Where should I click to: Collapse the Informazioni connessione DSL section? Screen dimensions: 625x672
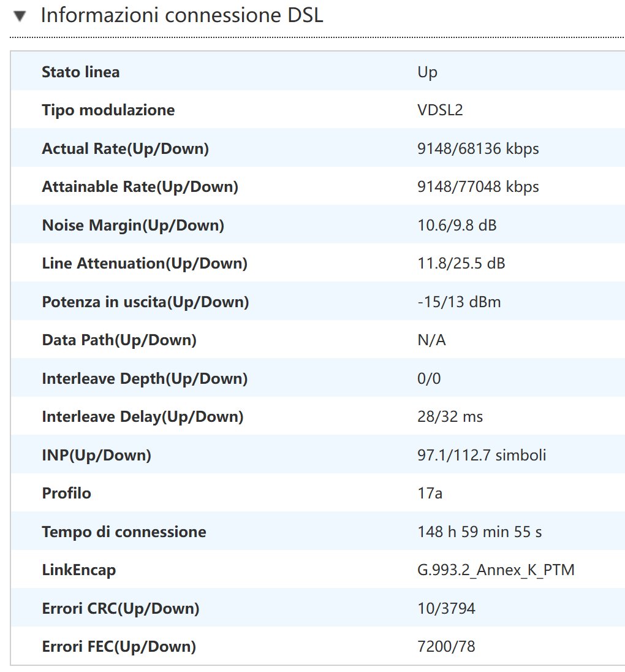tap(21, 17)
